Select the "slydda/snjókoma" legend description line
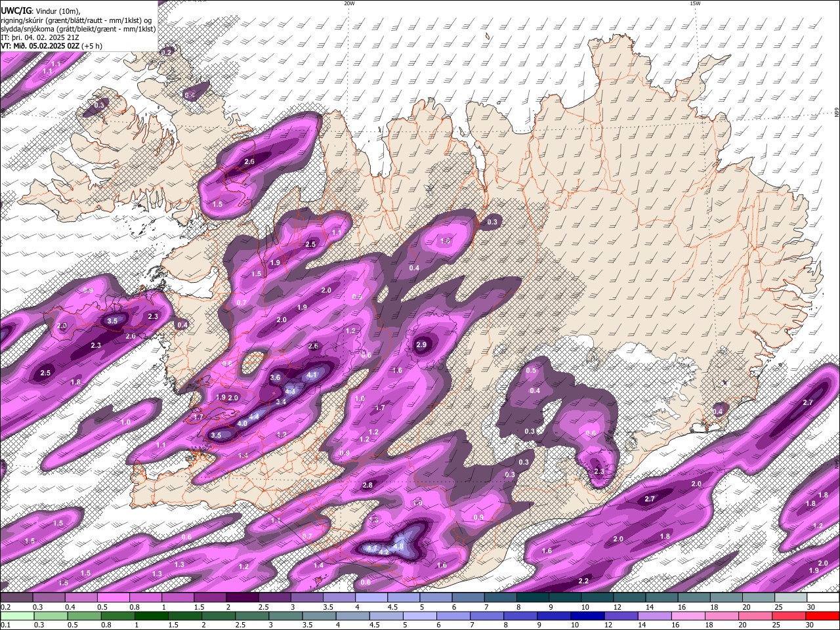Image resolution: width=840 pixels, height=630 pixels. (x=78, y=29)
